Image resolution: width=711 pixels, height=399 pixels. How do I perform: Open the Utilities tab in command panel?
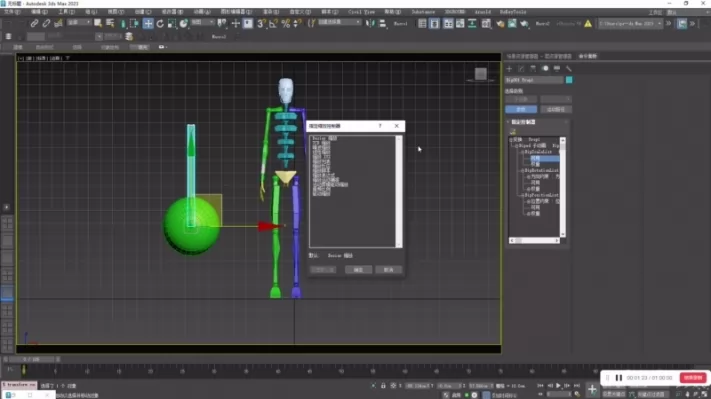click(x=569, y=68)
